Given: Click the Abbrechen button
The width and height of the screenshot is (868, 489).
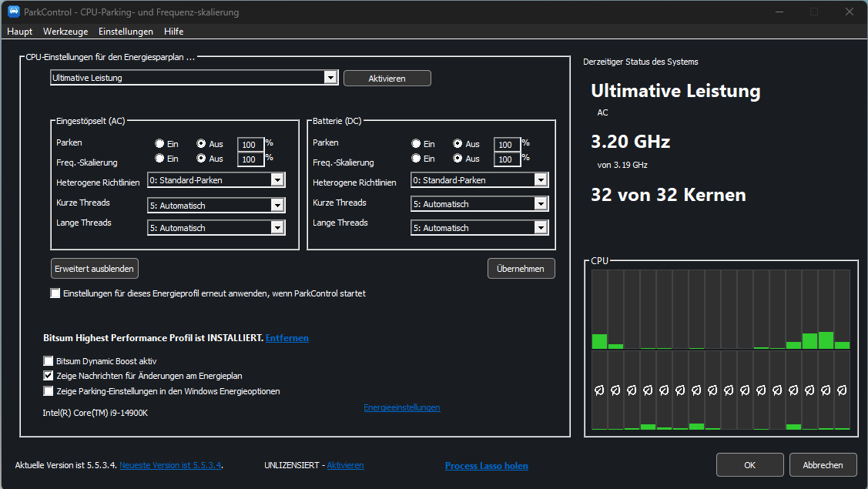Looking at the screenshot, I should (823, 465).
